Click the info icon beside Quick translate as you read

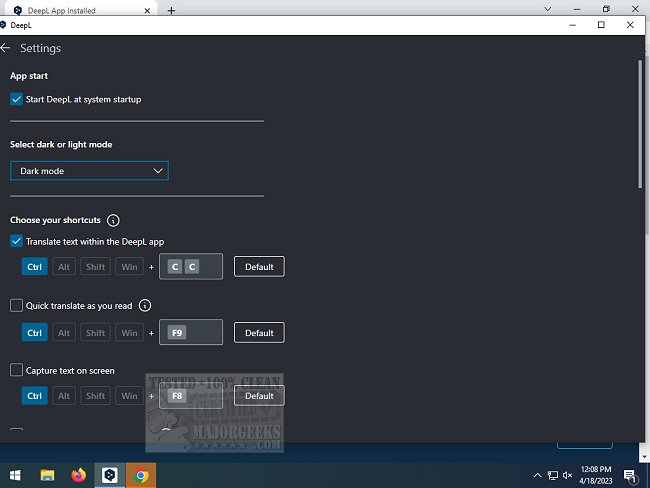click(x=145, y=306)
